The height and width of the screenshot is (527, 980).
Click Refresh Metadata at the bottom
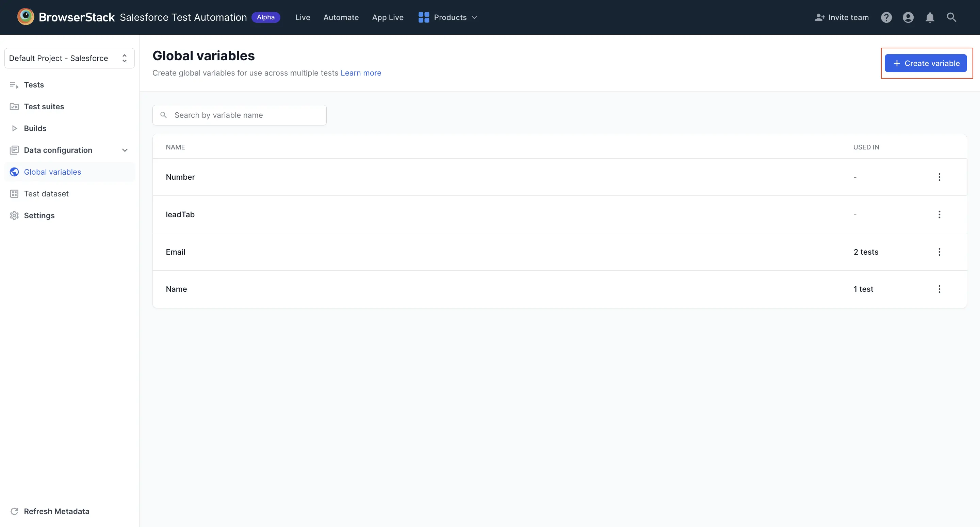coord(56,511)
